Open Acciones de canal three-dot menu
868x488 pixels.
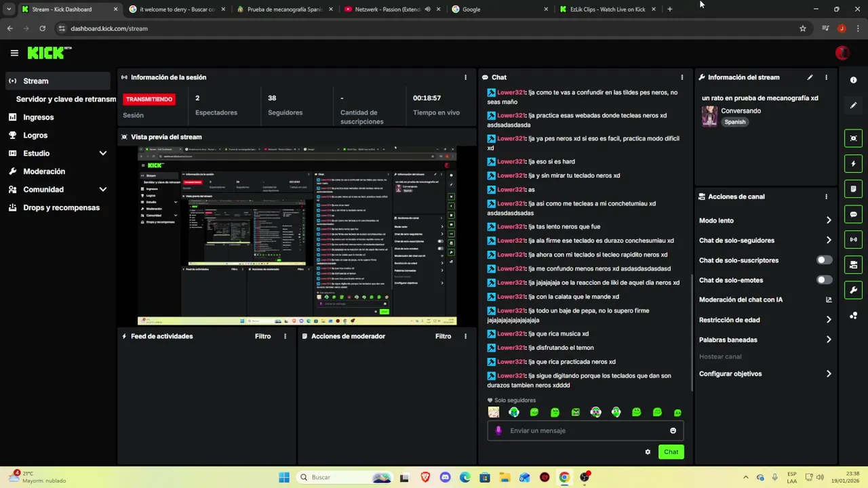point(826,197)
